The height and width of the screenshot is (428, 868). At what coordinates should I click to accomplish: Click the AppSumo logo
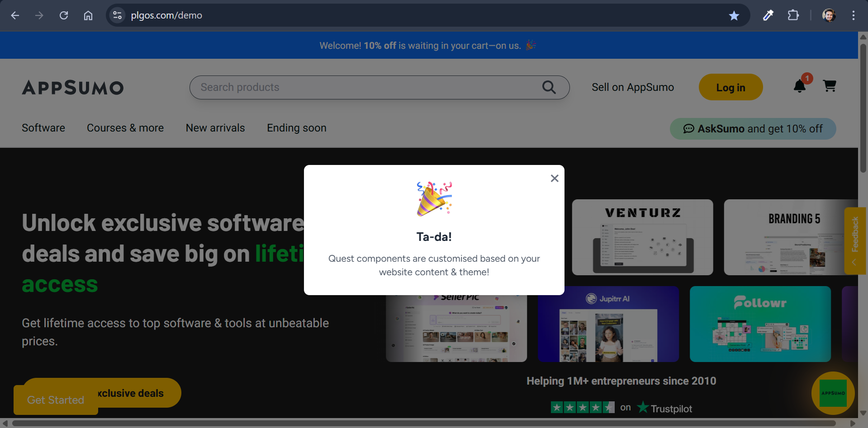tap(73, 88)
